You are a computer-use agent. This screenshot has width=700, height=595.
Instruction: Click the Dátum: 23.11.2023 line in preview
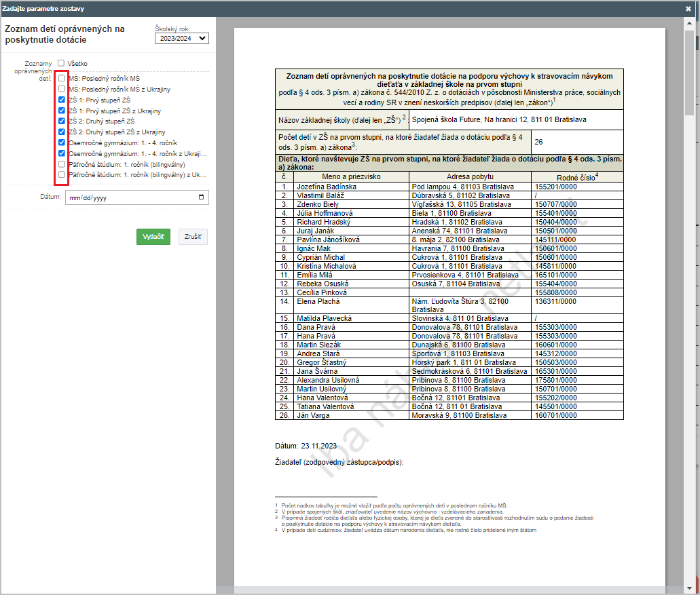[x=306, y=446]
